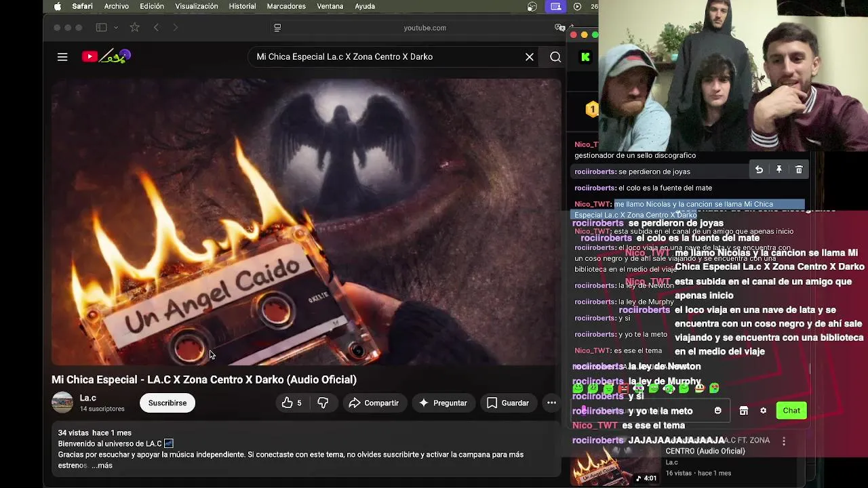The width and height of the screenshot is (868, 488).
Task: Like the video with thumbs up
Action: pos(292,403)
